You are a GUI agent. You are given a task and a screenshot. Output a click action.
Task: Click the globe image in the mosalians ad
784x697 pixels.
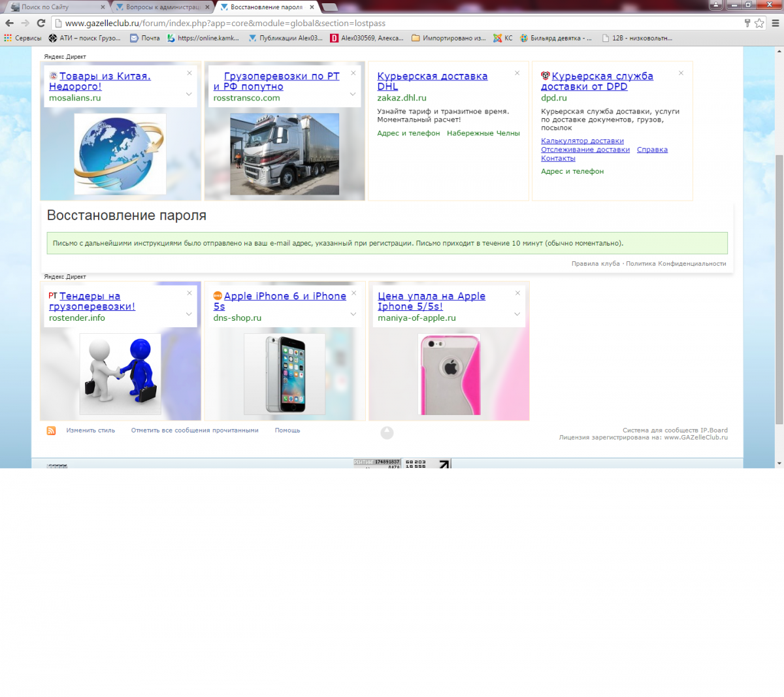tap(120, 154)
